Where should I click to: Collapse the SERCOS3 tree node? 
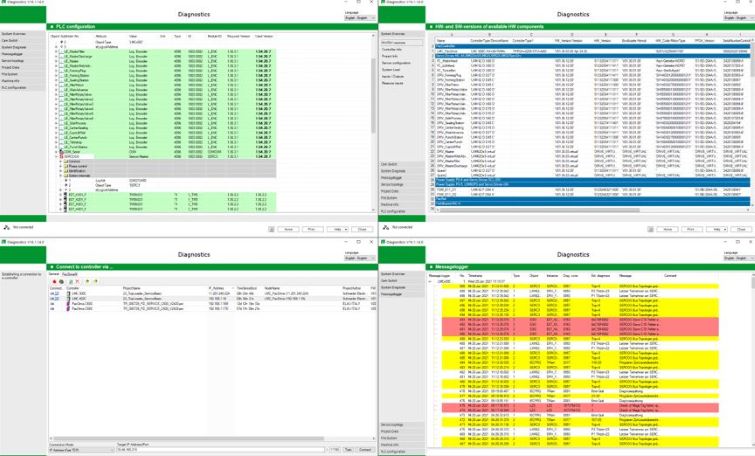pyautogui.click(x=56, y=156)
